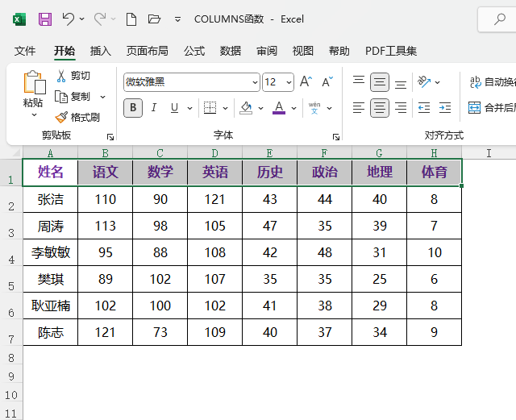Click the 格式刷 button label
The height and width of the screenshot is (420, 516).
tap(85, 117)
